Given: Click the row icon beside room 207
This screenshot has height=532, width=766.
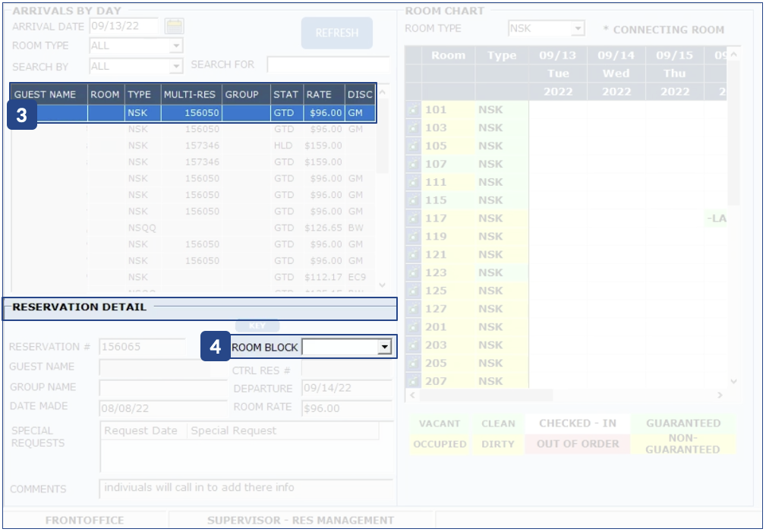Looking at the screenshot, I should click(413, 381).
